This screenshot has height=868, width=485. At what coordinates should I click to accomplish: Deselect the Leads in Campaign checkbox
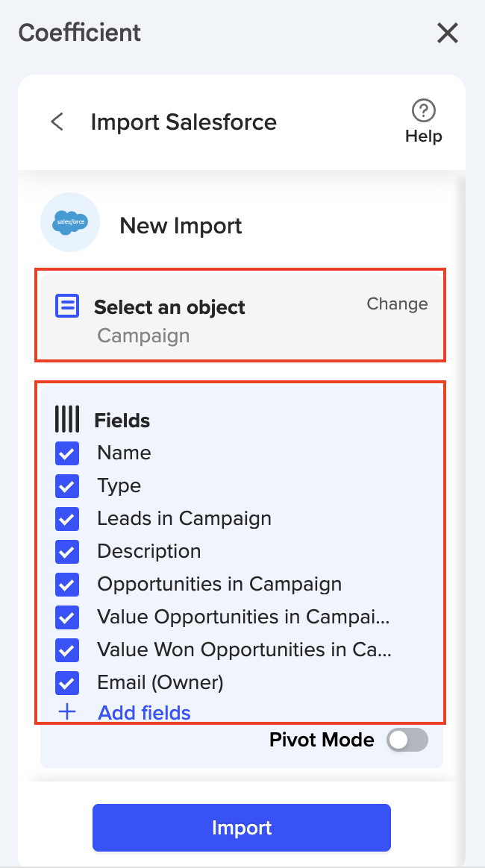pyautogui.click(x=67, y=519)
